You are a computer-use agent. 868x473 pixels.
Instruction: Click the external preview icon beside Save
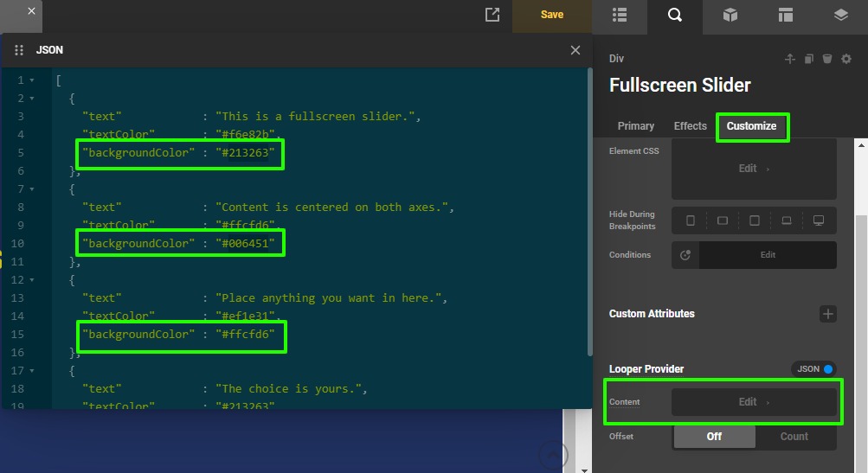tap(492, 15)
